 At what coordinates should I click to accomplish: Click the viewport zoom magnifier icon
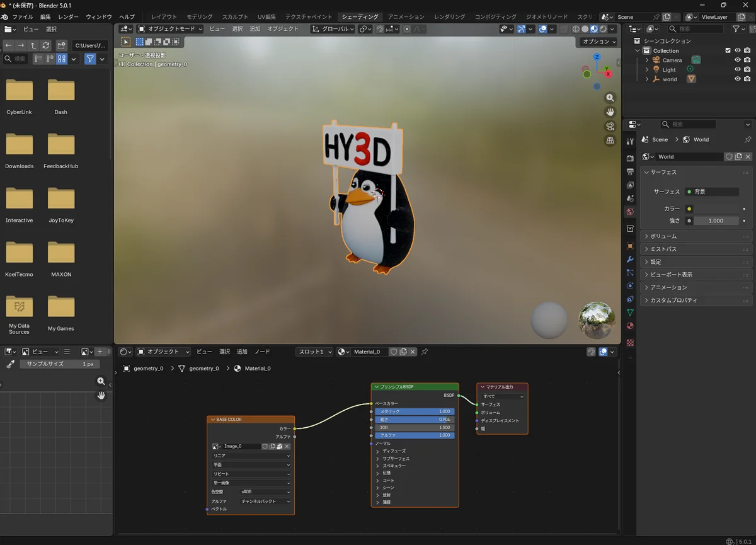pos(610,98)
